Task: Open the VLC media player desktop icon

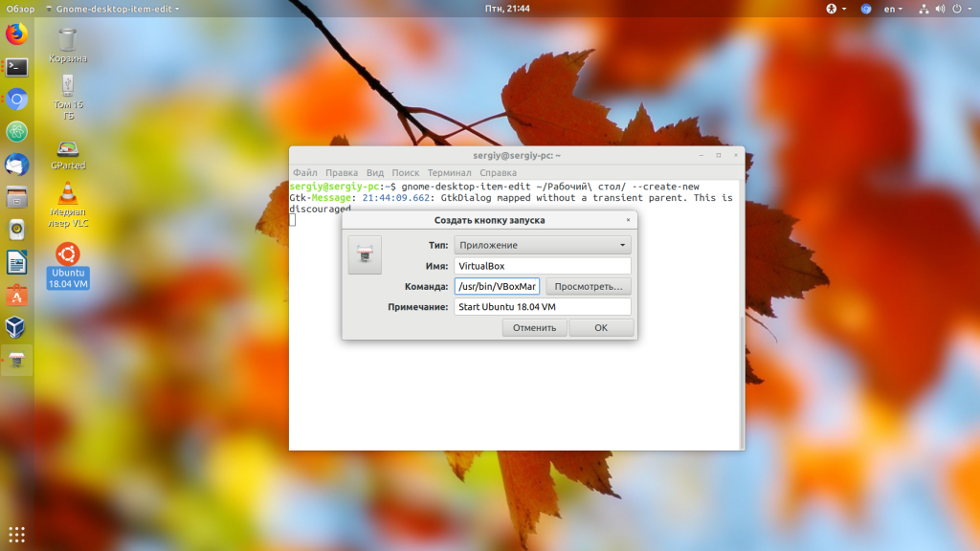Action: 68,202
